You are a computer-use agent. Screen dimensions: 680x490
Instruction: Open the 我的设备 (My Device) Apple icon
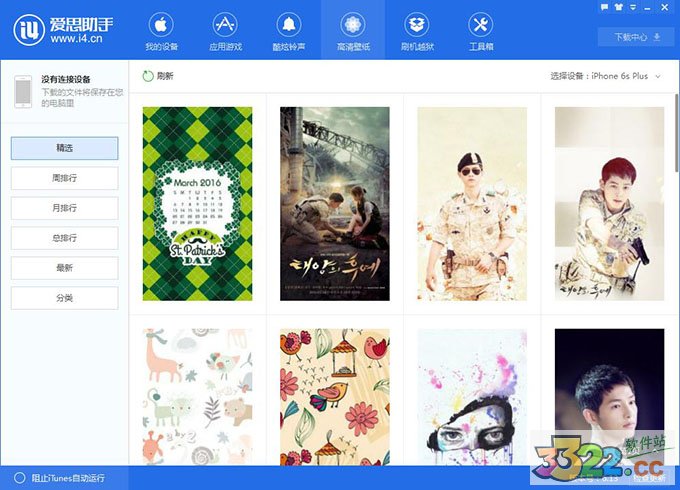click(x=161, y=25)
